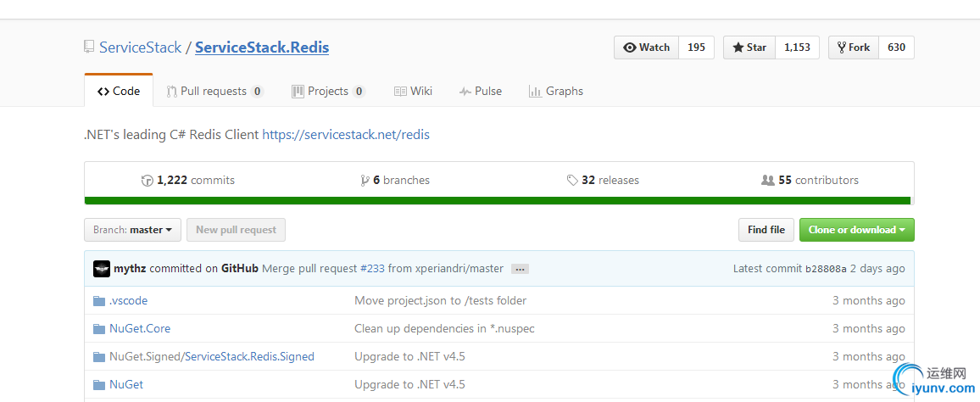Click the Pulse activity icon
This screenshot has width=980, height=402.
pos(465,92)
